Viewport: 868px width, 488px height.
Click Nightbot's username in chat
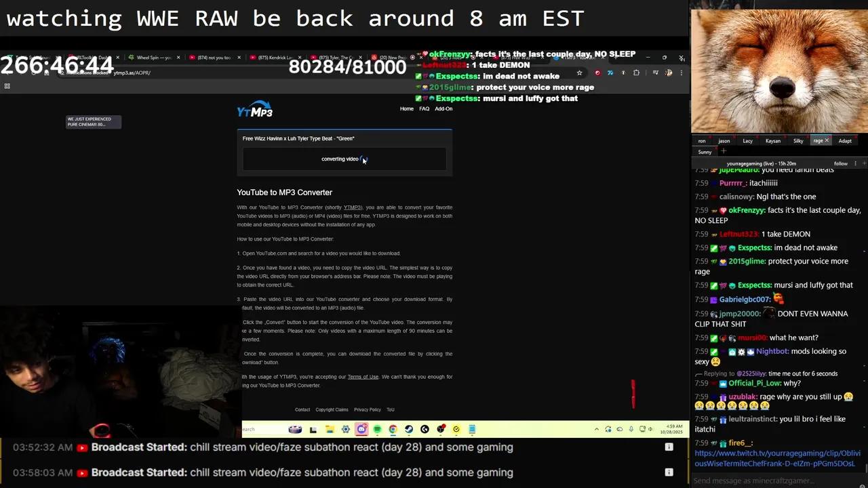coord(772,351)
